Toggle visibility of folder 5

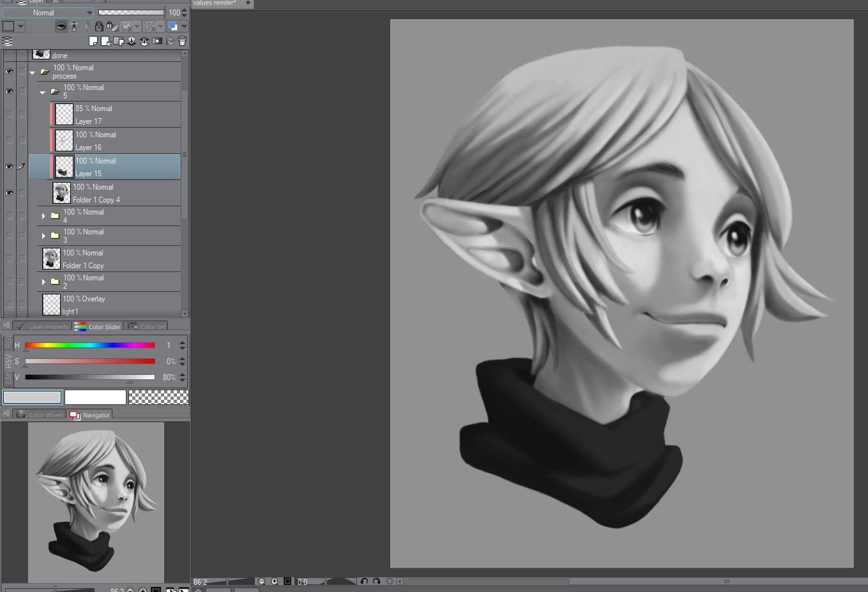[x=9, y=91]
